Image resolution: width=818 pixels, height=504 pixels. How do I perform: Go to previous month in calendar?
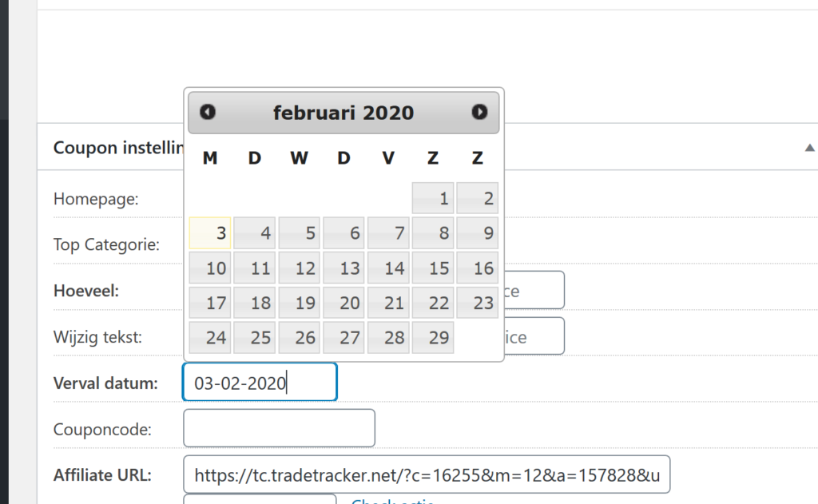[x=208, y=113]
